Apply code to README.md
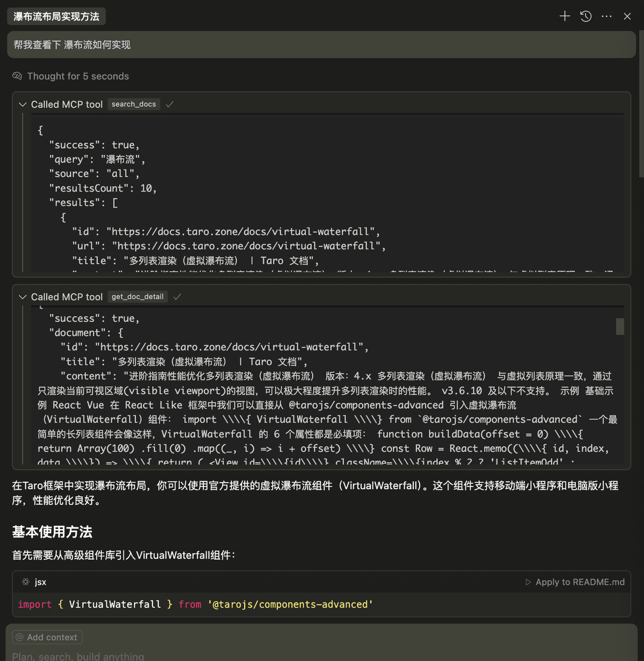 tap(575, 582)
